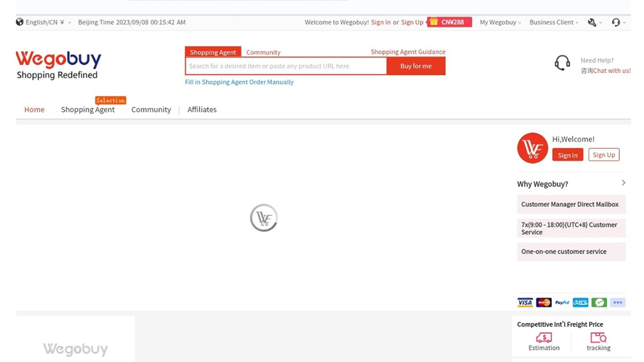The image size is (644, 362).
Task: Click the outlined Sign Up button in sidebar
Action: 604,155
